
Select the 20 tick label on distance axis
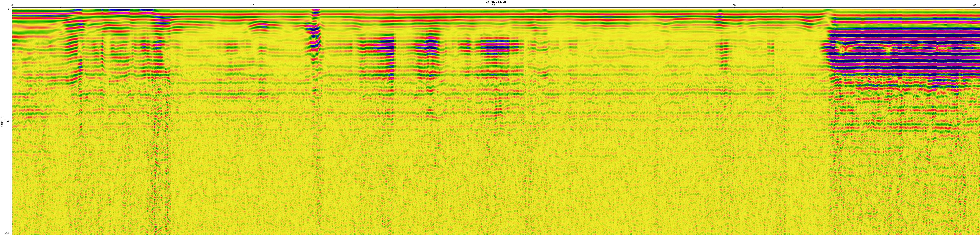coord(493,5)
